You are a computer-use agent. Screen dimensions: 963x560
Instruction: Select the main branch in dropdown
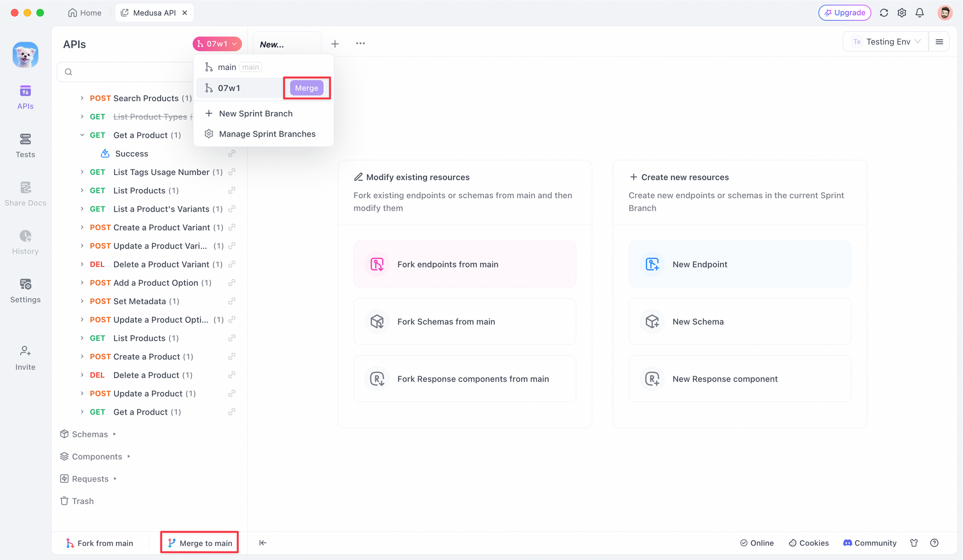click(x=227, y=67)
